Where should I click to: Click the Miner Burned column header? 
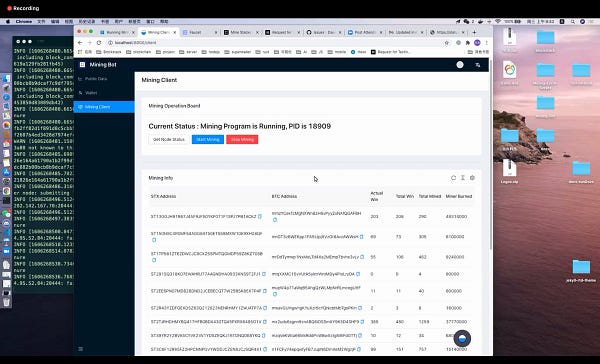click(x=459, y=196)
